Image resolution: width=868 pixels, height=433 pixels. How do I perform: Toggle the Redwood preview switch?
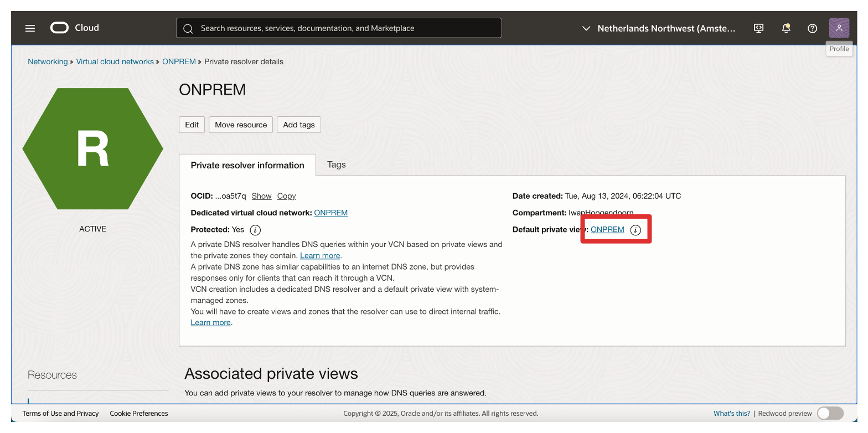(x=830, y=413)
